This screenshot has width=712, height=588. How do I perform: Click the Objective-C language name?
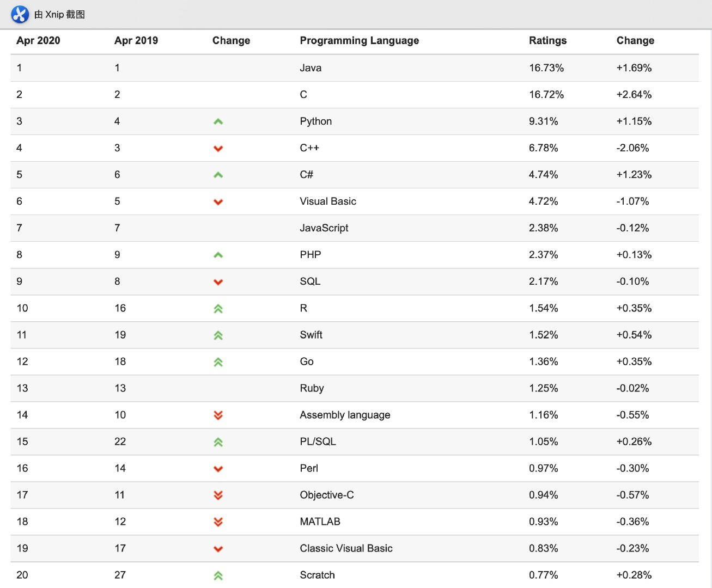pos(327,495)
